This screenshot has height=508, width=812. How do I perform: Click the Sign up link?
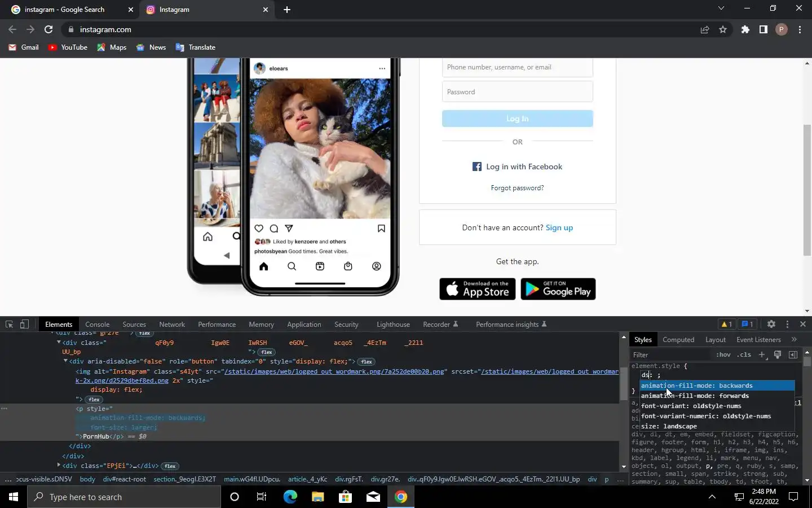point(559,227)
